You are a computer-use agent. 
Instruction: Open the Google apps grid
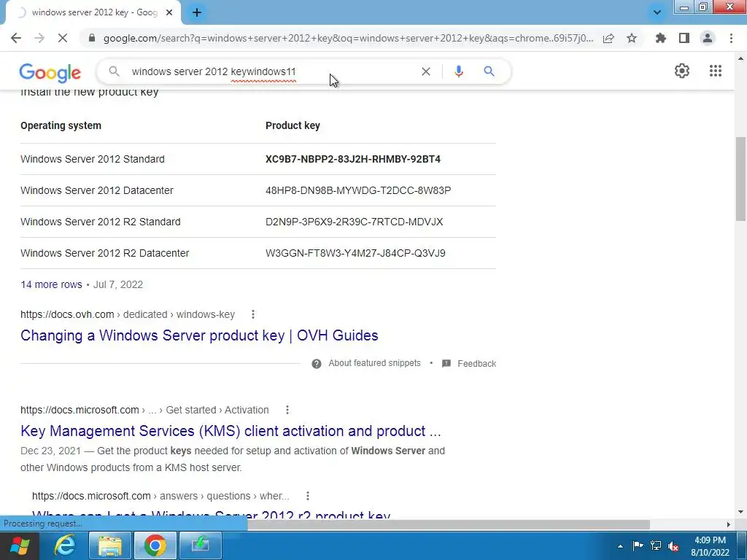716,71
